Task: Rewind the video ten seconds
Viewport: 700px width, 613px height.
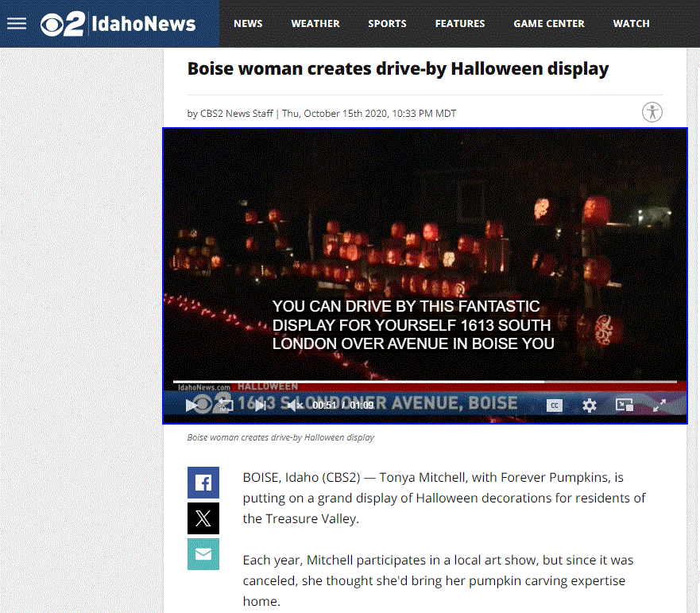Action: point(226,405)
